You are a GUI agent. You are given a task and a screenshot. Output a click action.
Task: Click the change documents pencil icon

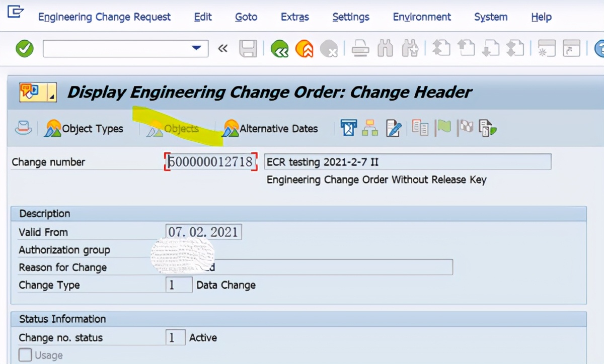(x=394, y=128)
